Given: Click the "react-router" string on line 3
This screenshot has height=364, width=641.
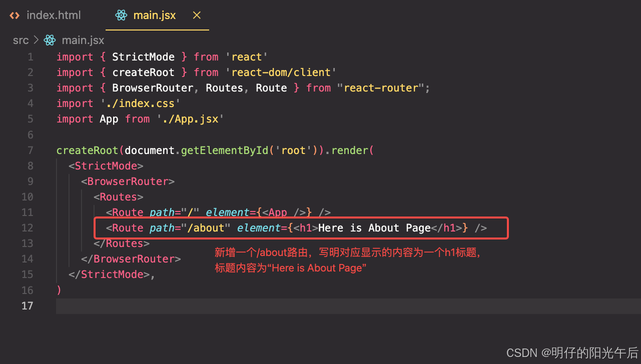Looking at the screenshot, I should tap(381, 88).
